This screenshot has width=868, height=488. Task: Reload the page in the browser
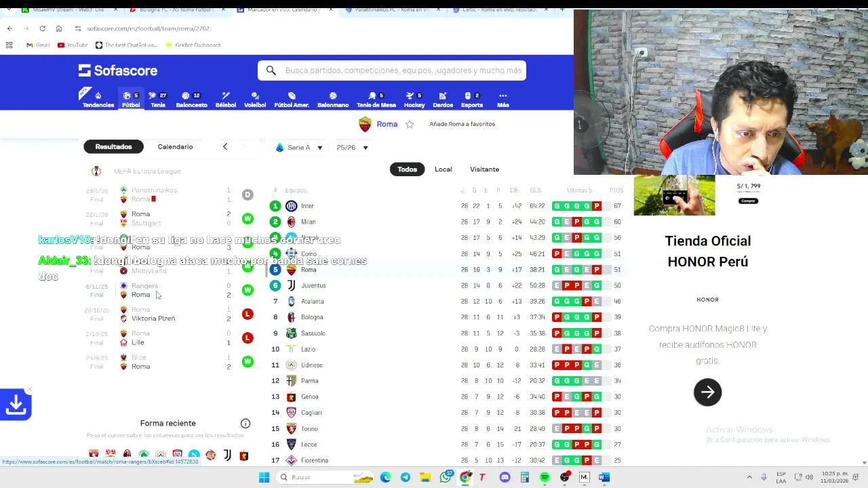[42, 28]
